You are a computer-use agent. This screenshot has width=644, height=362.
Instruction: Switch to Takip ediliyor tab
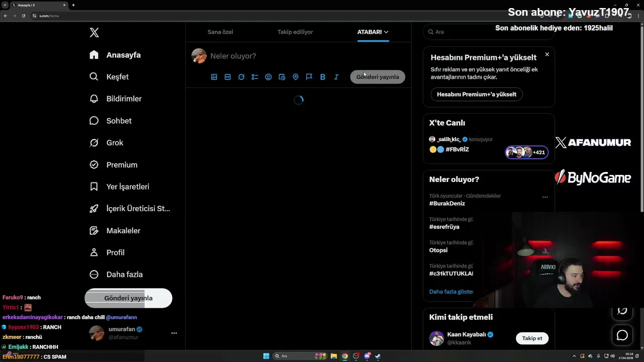[295, 32]
